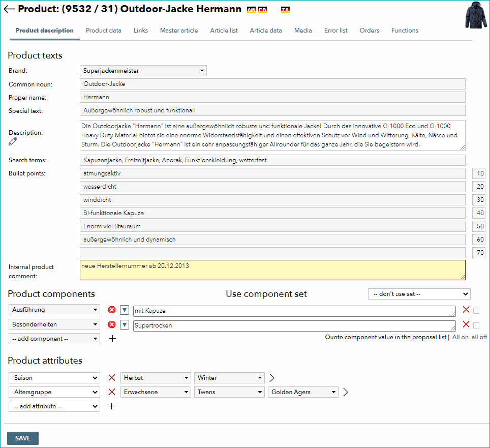Switch to the Functions tab
This screenshot has height=448, width=490.
pyautogui.click(x=405, y=31)
